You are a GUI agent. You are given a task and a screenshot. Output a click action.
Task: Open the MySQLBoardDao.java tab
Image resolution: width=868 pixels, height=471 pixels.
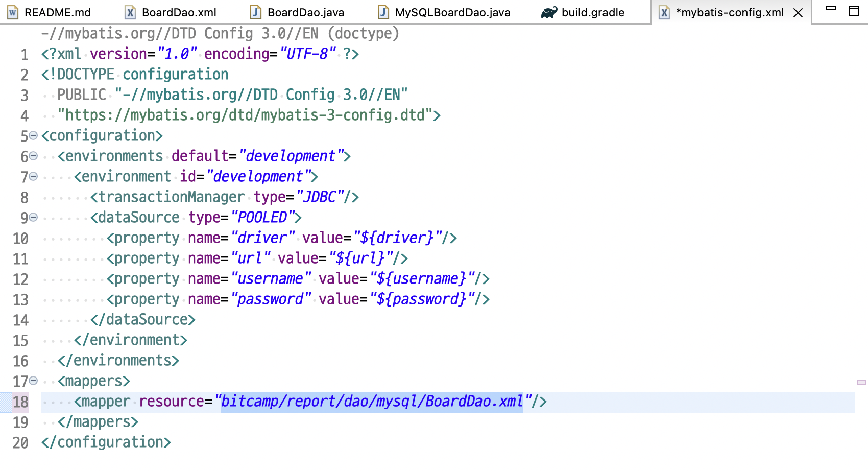coord(444,12)
